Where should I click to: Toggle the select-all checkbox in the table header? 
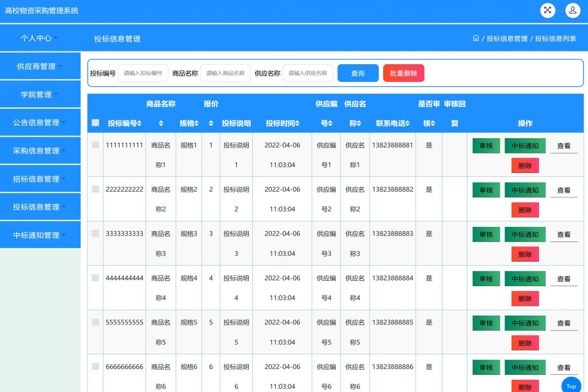(x=95, y=123)
